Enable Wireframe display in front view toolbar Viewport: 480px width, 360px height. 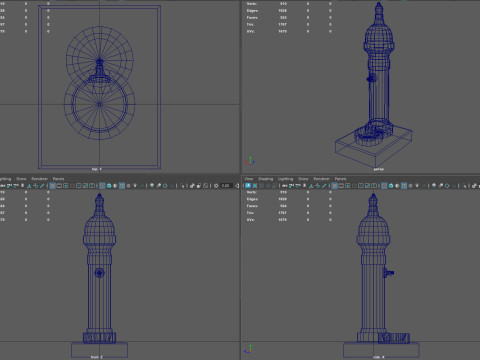(102, 186)
